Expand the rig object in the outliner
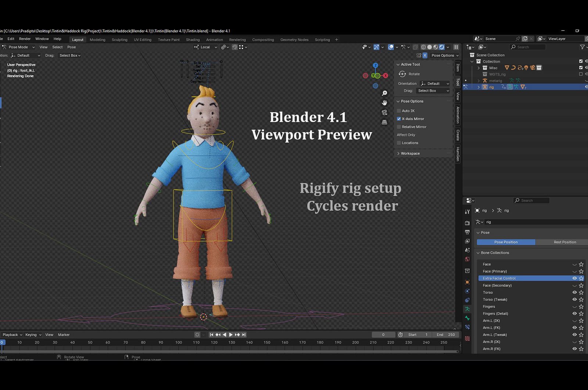 click(x=478, y=87)
